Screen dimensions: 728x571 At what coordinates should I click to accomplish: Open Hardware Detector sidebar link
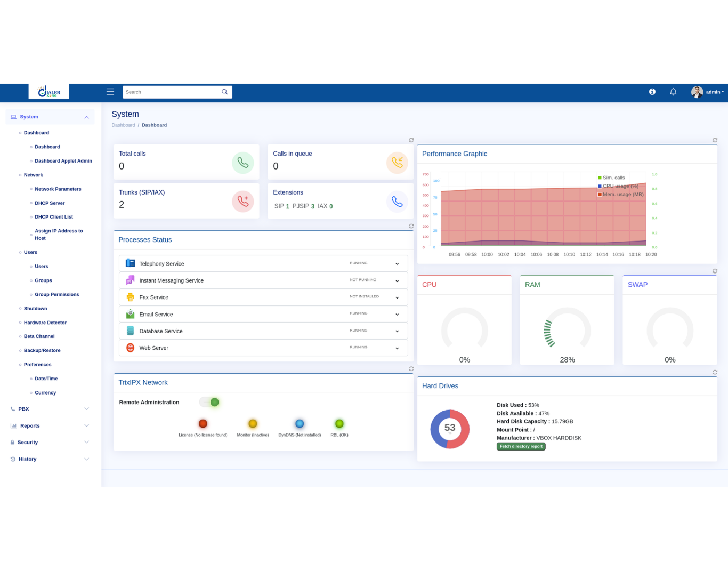point(45,323)
